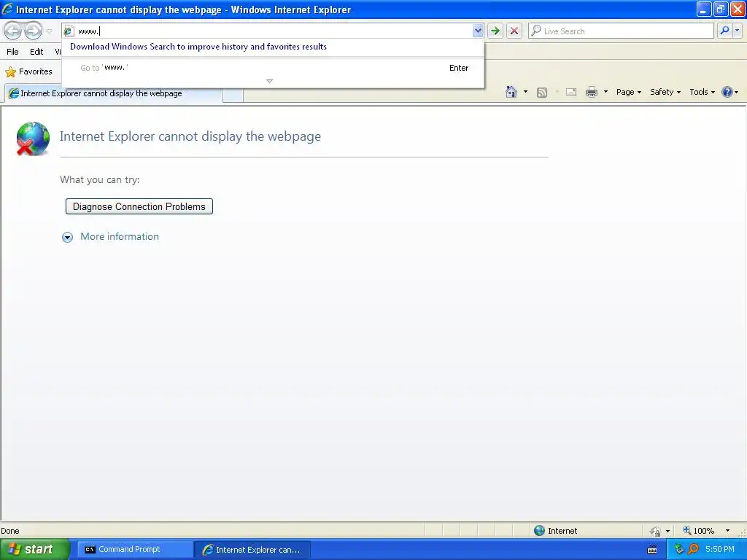Click Diagnose Connection Problems button
The width and height of the screenshot is (747, 560).
tap(139, 206)
